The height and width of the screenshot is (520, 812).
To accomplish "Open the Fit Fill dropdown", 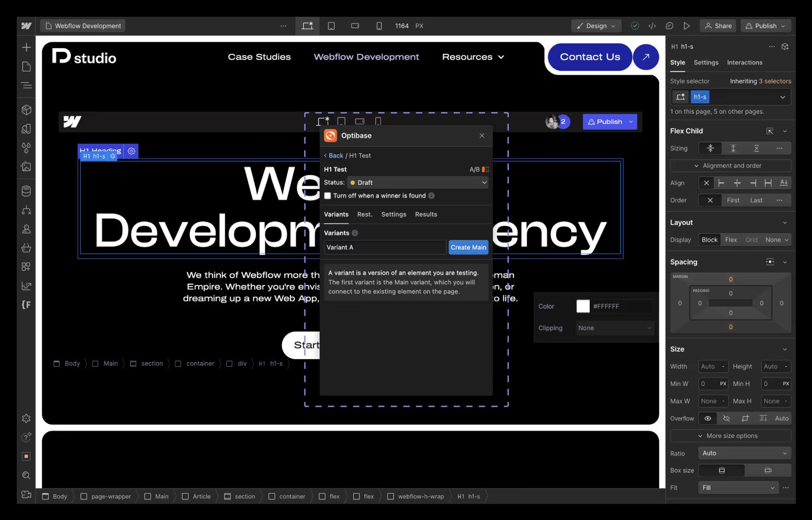I will tap(738, 487).
